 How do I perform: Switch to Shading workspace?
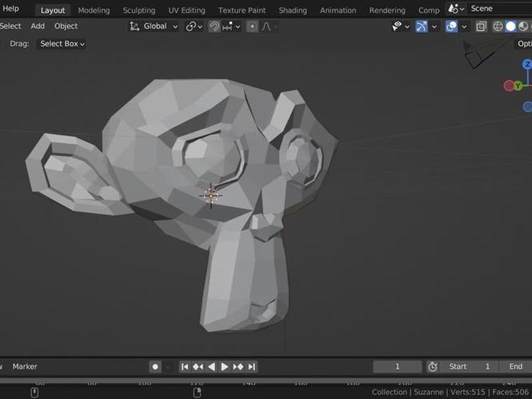pyautogui.click(x=293, y=10)
